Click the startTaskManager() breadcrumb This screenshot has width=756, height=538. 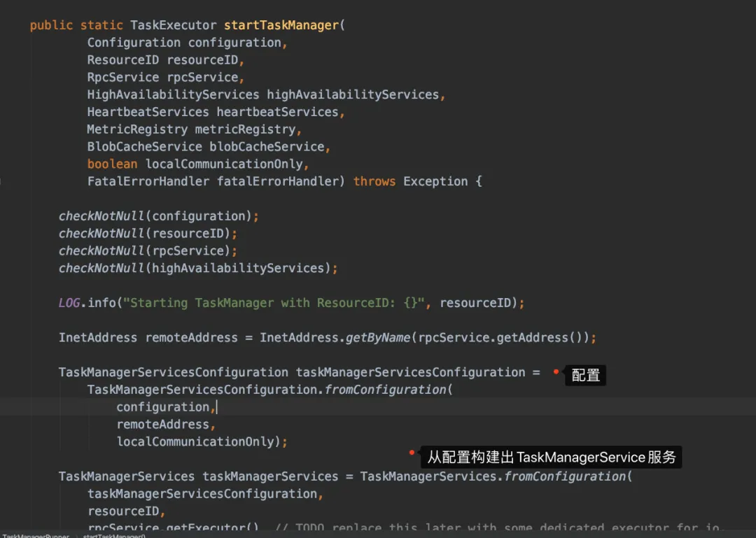(x=114, y=536)
